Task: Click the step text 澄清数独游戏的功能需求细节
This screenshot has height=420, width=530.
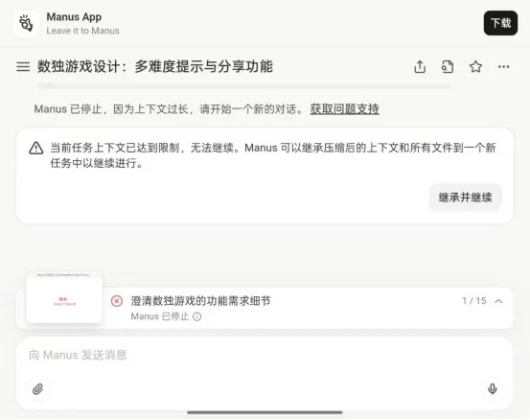Action: (x=200, y=301)
